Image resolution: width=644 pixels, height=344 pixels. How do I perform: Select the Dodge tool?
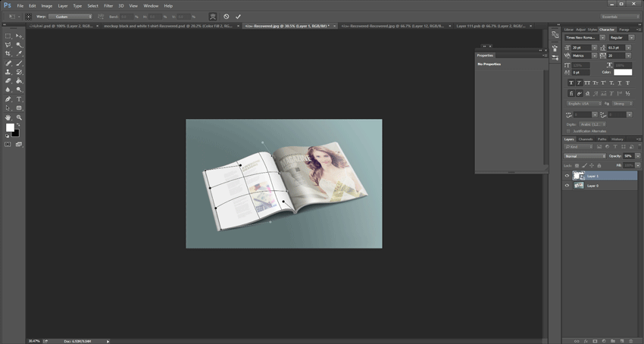click(x=19, y=89)
